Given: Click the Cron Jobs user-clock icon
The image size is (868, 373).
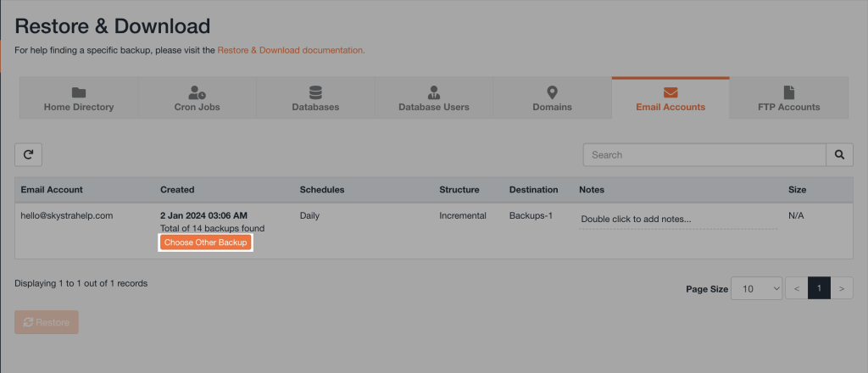Looking at the screenshot, I should click(x=197, y=92).
